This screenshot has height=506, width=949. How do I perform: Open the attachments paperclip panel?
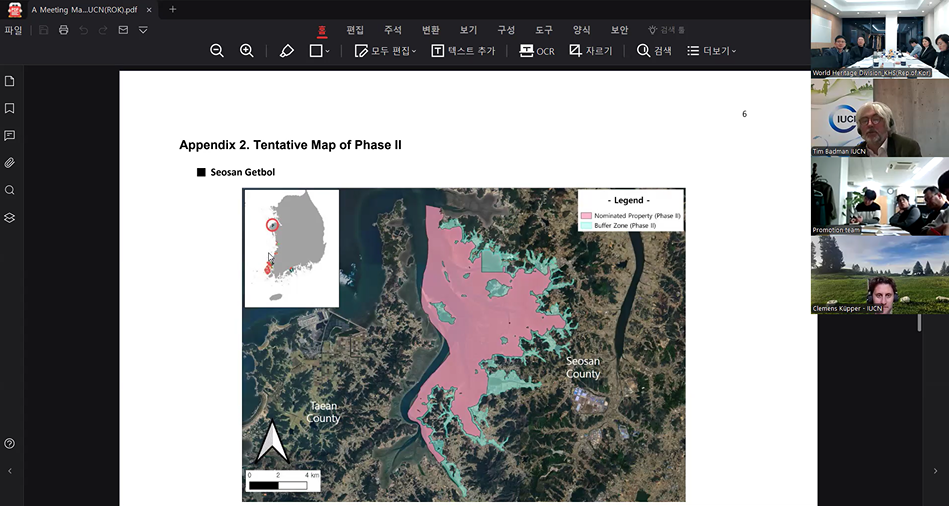coord(10,162)
